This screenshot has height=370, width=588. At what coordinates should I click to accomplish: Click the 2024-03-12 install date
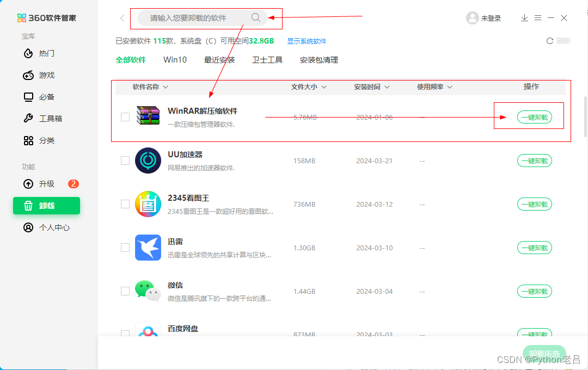(x=374, y=204)
